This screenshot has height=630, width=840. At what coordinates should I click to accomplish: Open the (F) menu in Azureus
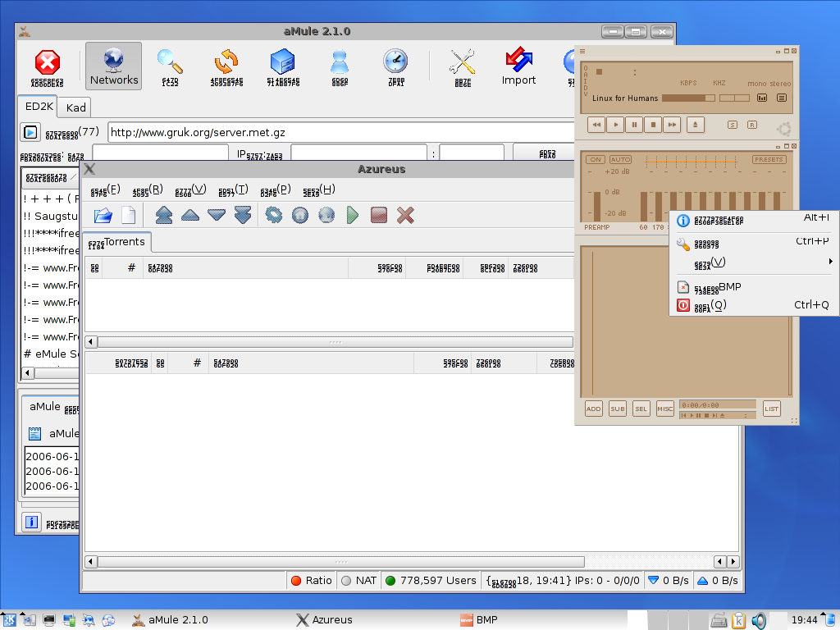pyautogui.click(x=105, y=189)
